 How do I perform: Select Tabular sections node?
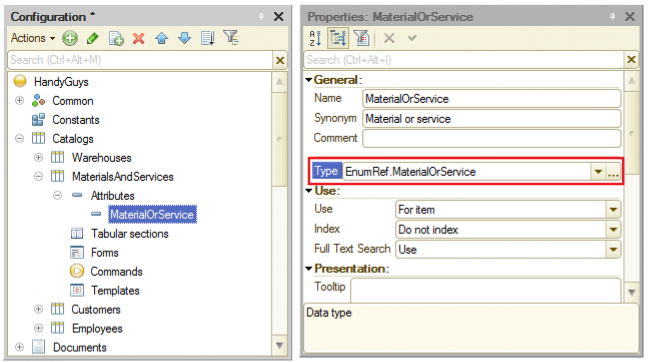[130, 234]
